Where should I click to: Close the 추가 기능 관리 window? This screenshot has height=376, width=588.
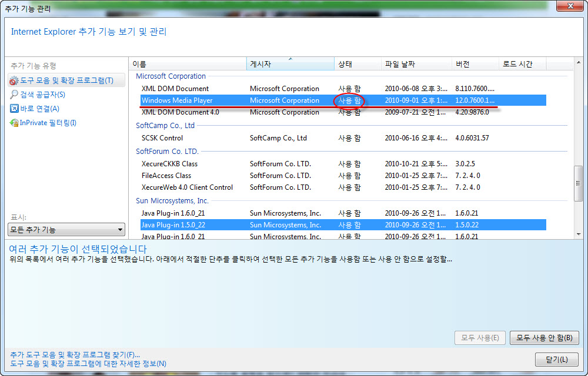coord(570,6)
